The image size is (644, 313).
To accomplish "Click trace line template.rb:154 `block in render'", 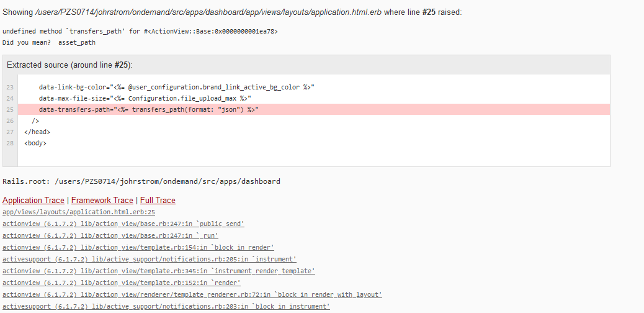I will [x=138, y=247].
